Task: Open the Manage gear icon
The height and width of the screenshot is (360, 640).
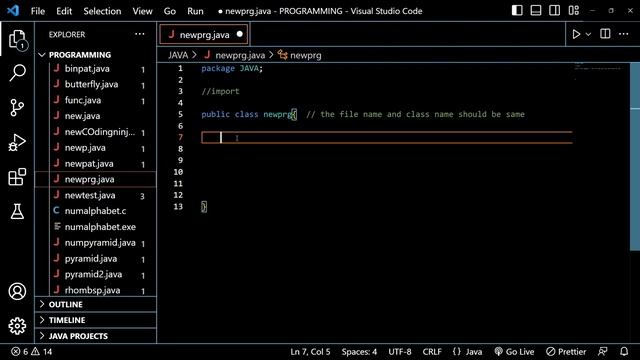Action: point(17,326)
